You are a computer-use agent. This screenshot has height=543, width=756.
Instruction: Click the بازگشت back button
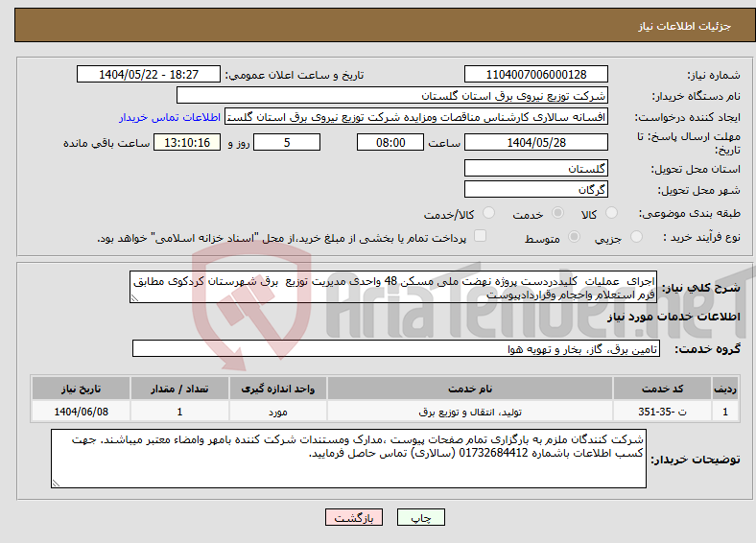[354, 517]
